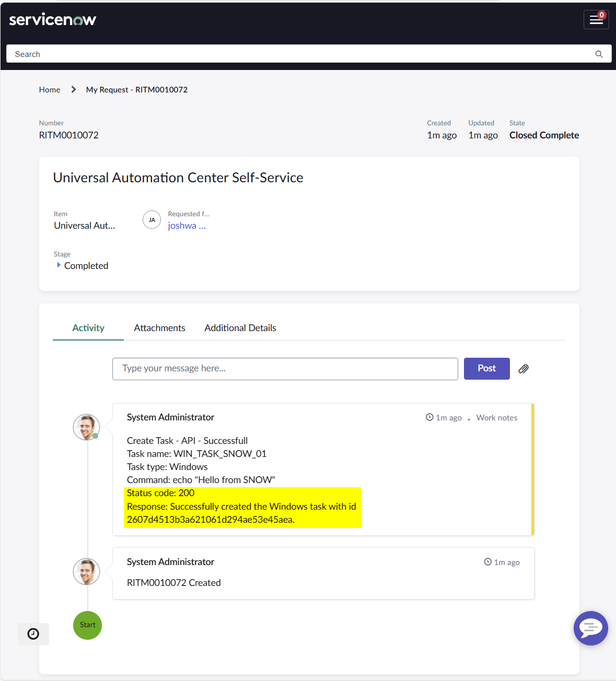The image size is (616, 681).
Task: Click the Task name: WIN_TASK_SNOW_01 line
Action: click(196, 454)
